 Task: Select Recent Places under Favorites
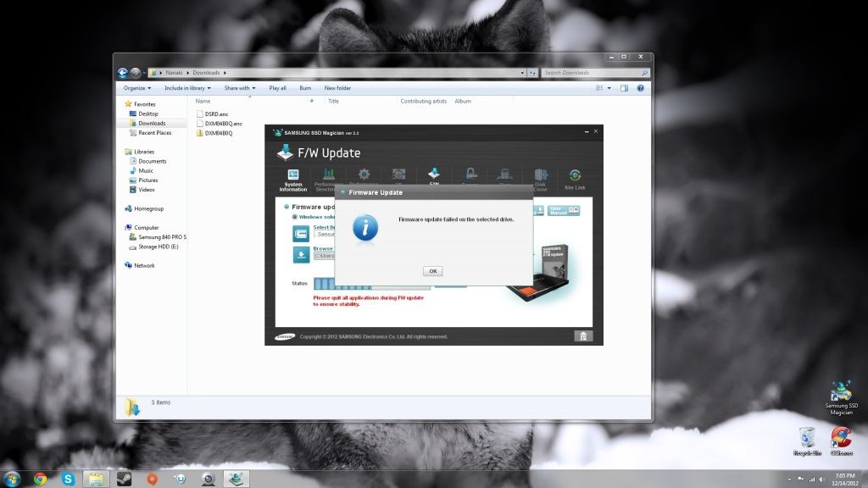click(x=154, y=133)
